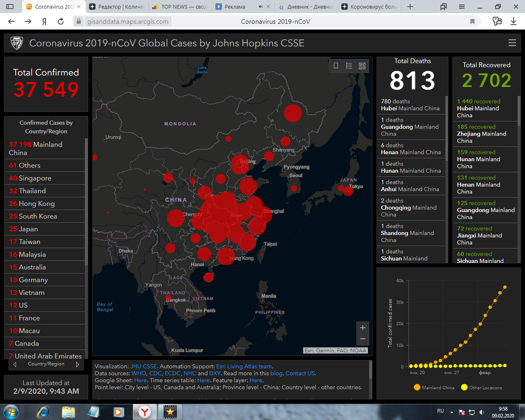
Task: Open Windows Explorer from taskbar
Action: (68, 412)
